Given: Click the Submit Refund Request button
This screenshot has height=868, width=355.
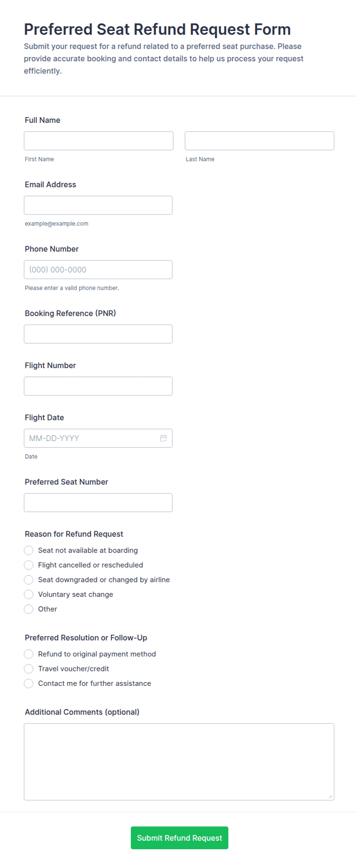Looking at the screenshot, I should coord(179,838).
